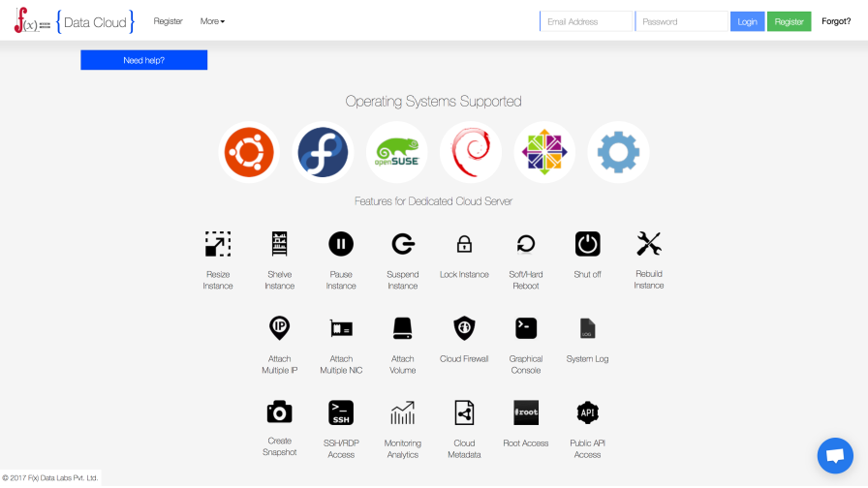Open the chat bubble widget
Image resolution: width=868 pixels, height=488 pixels.
(835, 455)
